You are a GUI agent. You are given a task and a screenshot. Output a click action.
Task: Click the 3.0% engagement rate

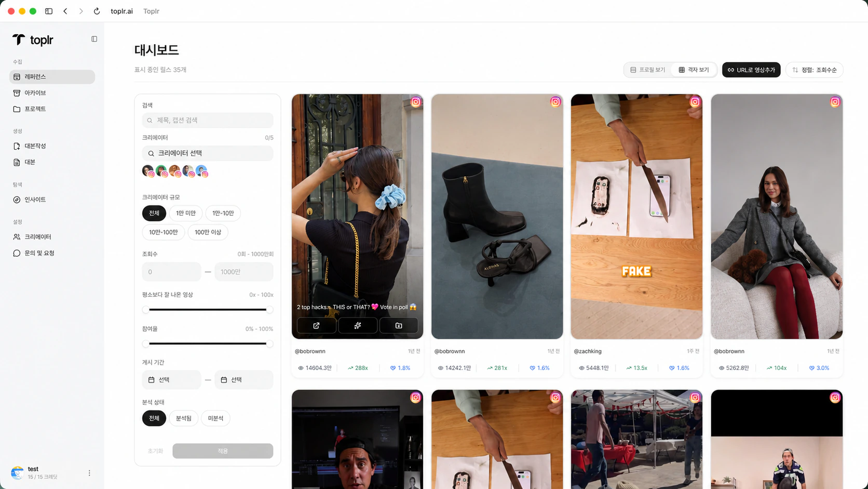tap(819, 368)
